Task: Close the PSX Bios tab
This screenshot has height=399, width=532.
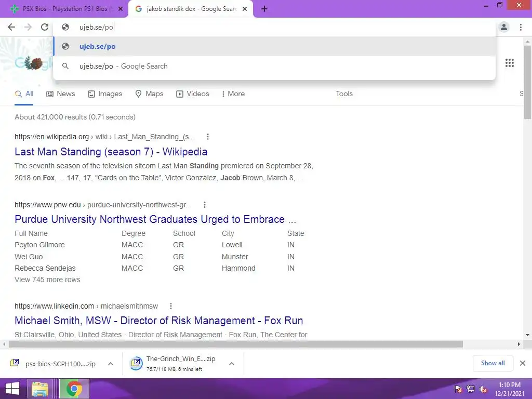Action: click(x=121, y=9)
